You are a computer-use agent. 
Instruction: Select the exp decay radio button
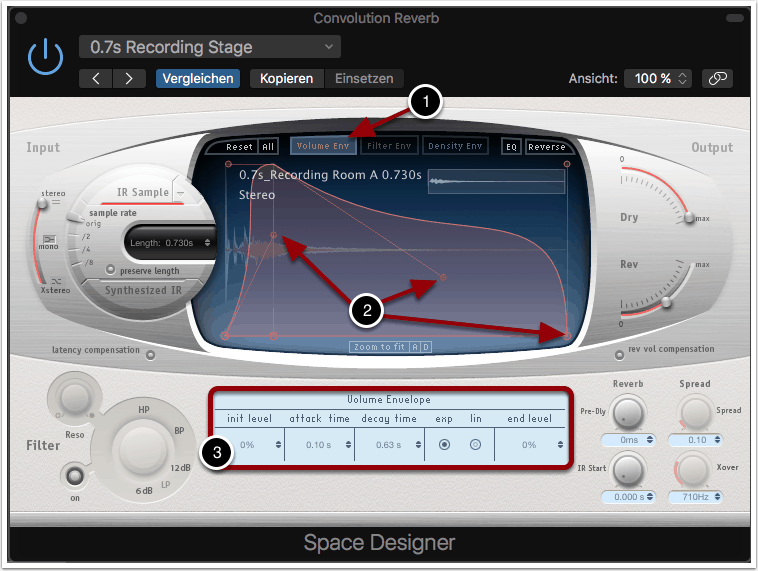coord(444,444)
